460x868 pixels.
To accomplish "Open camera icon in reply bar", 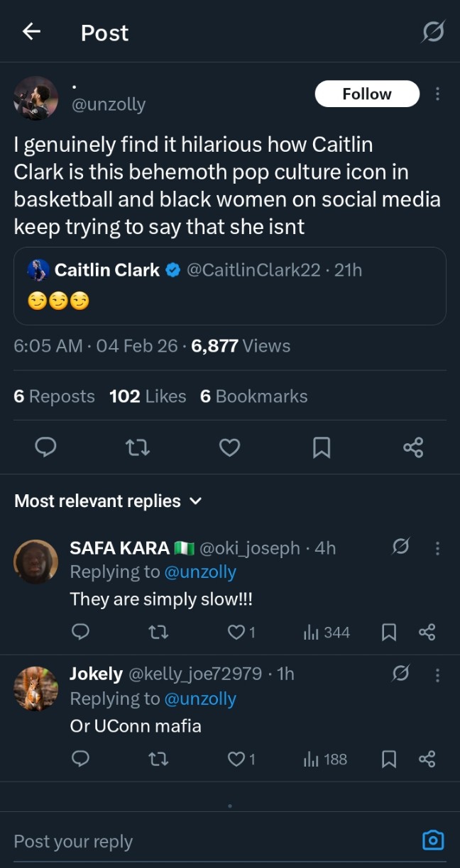I will [432, 841].
